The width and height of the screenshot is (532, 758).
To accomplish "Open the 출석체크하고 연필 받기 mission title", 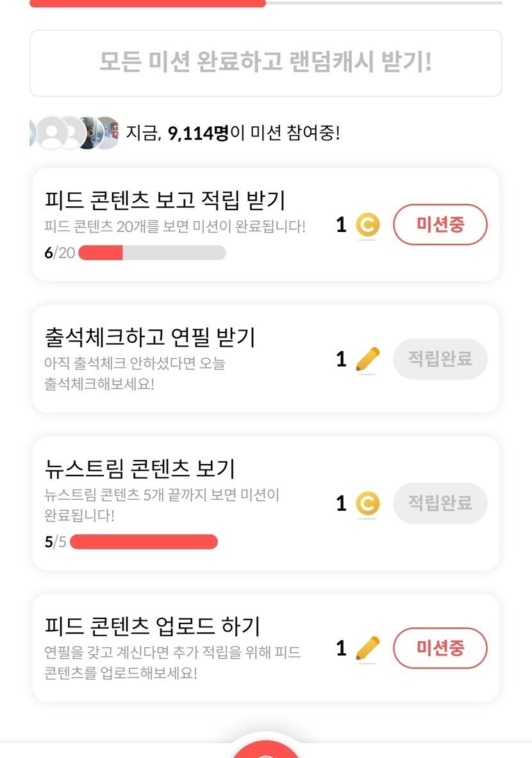I will click(150, 336).
